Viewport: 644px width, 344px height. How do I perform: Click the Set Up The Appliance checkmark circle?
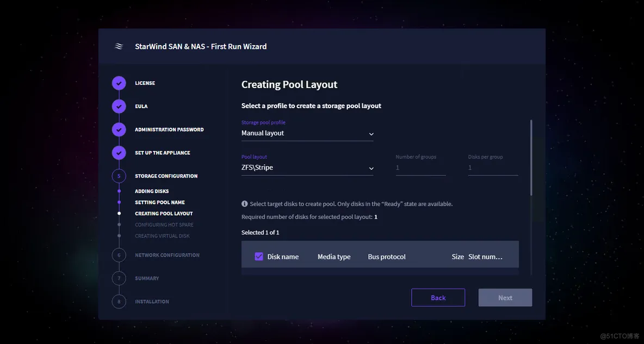(x=119, y=153)
